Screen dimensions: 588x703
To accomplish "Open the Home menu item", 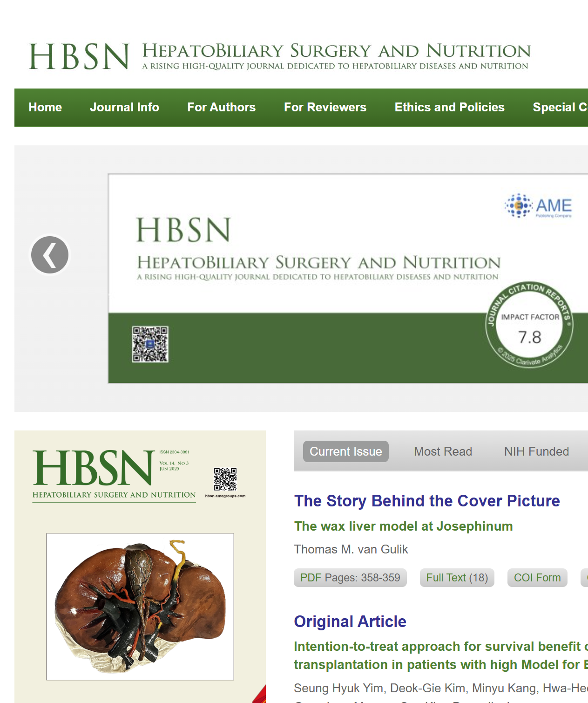I will pyautogui.click(x=45, y=107).
